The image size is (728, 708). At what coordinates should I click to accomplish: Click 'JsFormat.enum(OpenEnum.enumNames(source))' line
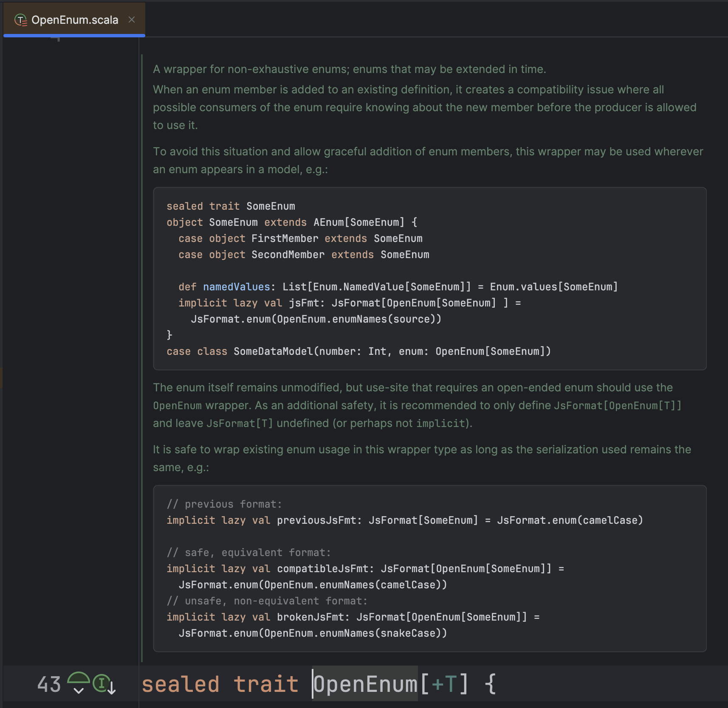pyautogui.click(x=316, y=319)
